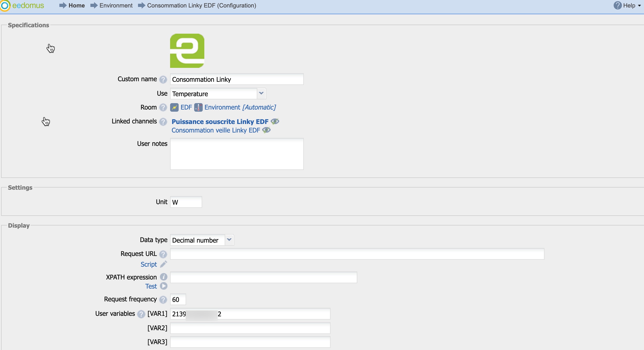Open the Script link
The image size is (644, 350).
(149, 265)
